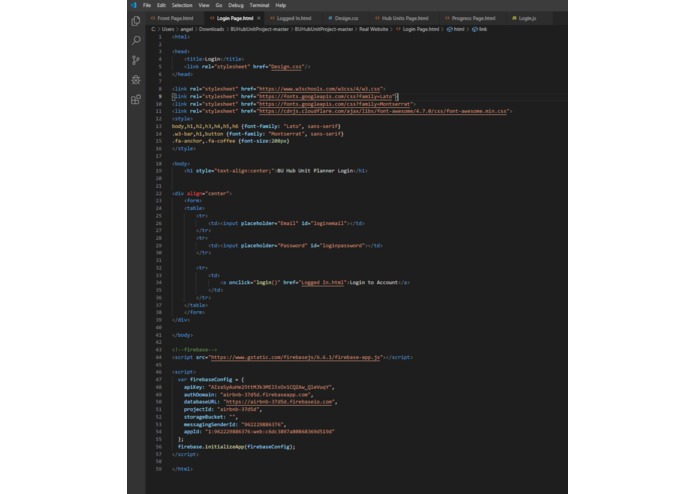Click the gstatic firebase-app.js URL
Viewport: 695px width, 494px height.
coord(296,357)
